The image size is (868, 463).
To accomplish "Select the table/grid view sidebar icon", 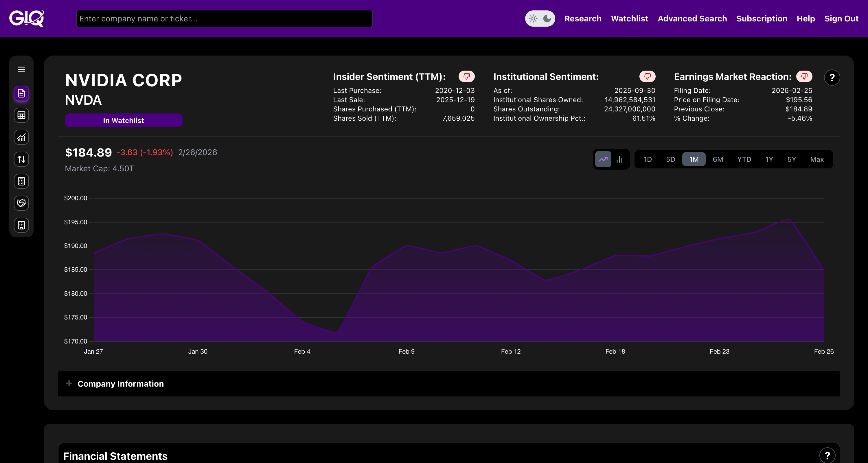I will [x=21, y=115].
